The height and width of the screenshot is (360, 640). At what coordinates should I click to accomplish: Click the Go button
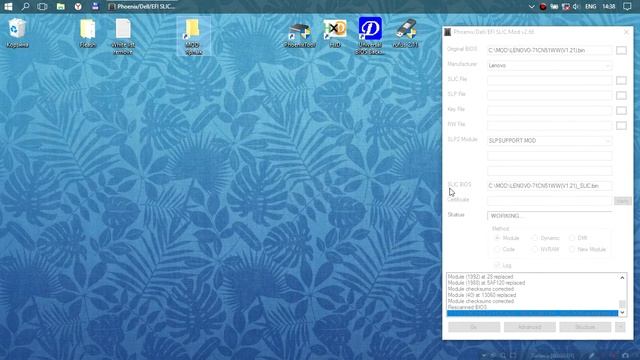click(474, 327)
